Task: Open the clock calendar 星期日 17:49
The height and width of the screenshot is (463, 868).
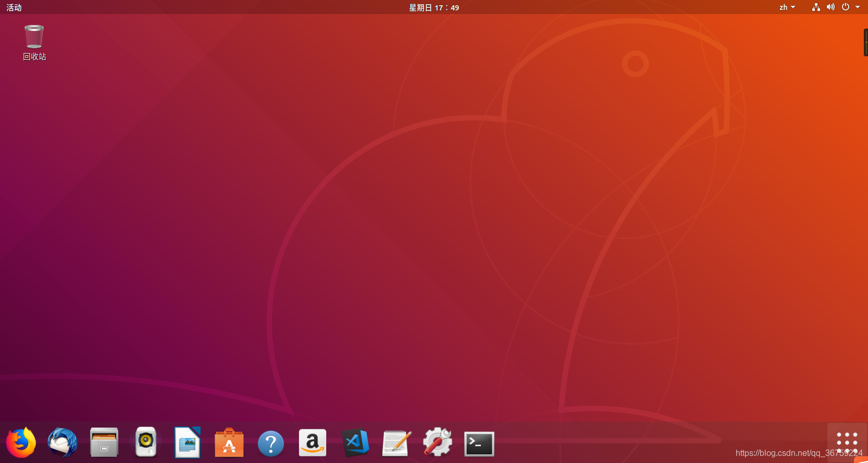Action: tap(434, 7)
